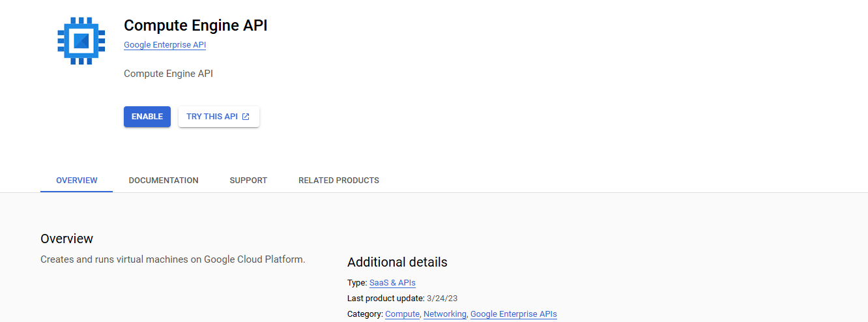Screen dimensions: 868x322
Task: Click the Category label in Additional details
Action: point(365,314)
